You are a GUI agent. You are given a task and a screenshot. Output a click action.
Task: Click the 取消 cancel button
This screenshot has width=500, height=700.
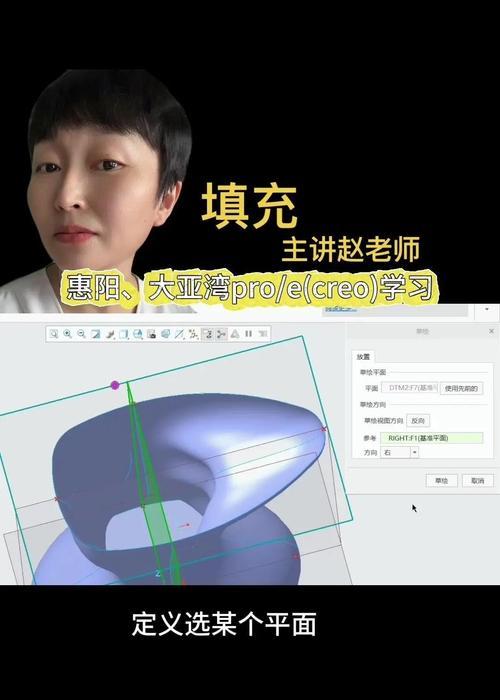[x=478, y=481]
